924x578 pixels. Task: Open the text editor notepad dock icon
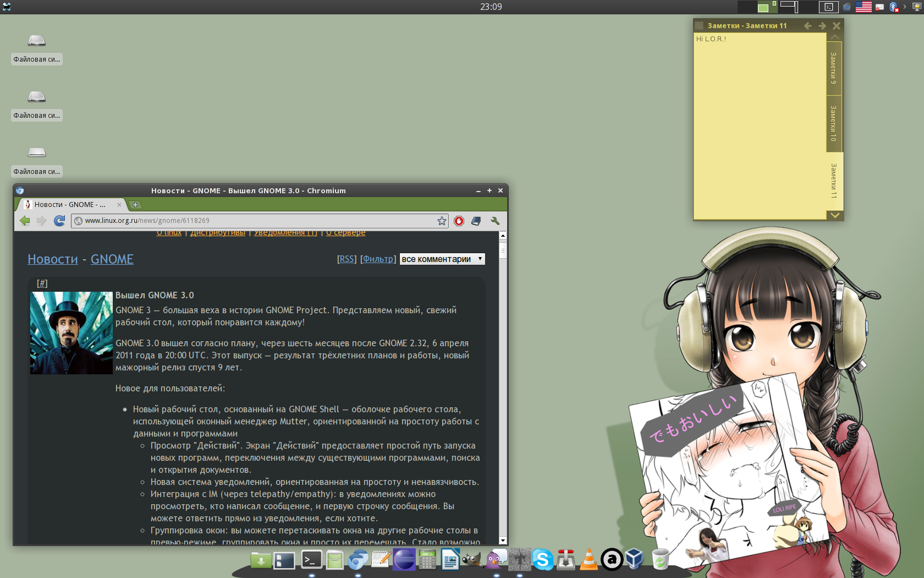tap(381, 560)
